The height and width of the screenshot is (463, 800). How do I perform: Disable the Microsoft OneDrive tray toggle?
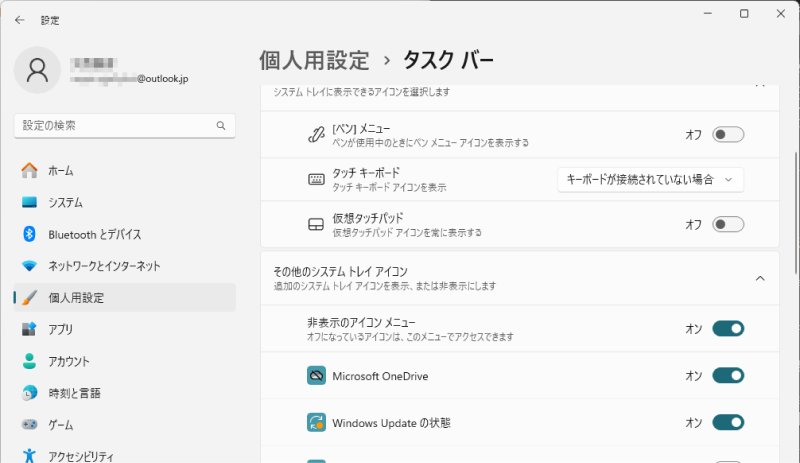(728, 376)
